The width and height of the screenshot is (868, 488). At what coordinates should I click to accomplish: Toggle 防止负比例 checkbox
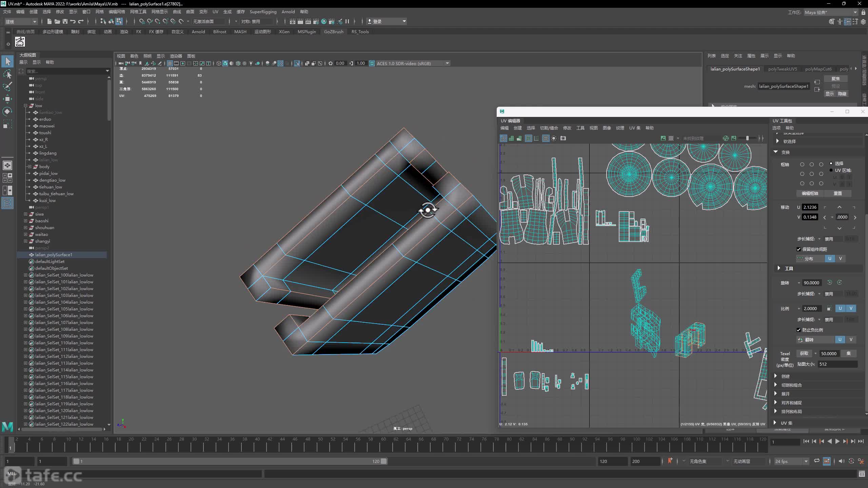click(798, 330)
